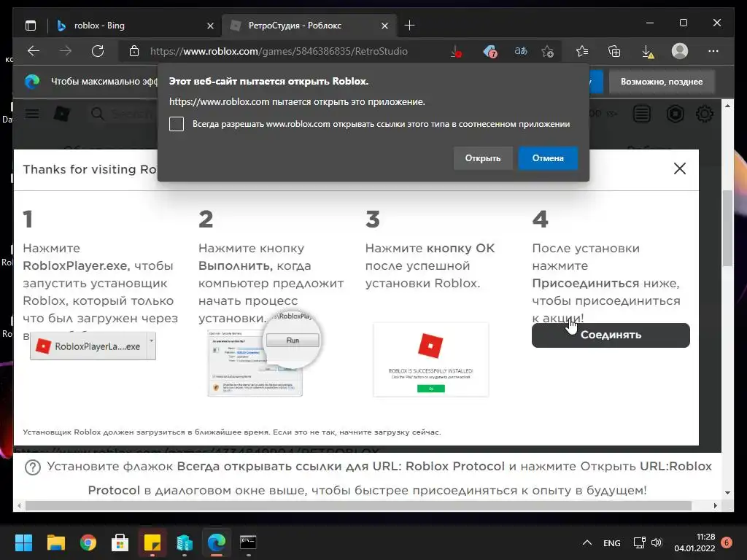Open the volume speaker tray icon
747x560 pixels.
click(657, 542)
